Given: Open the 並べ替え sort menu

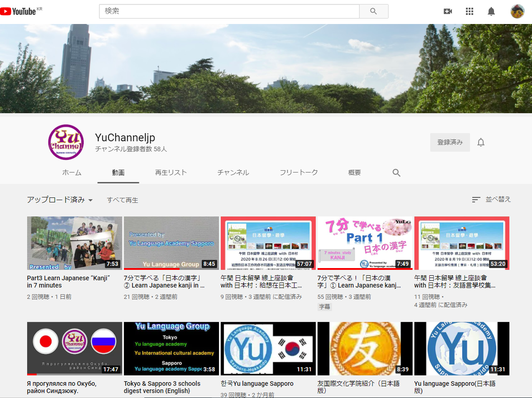Looking at the screenshot, I should pyautogui.click(x=491, y=199).
